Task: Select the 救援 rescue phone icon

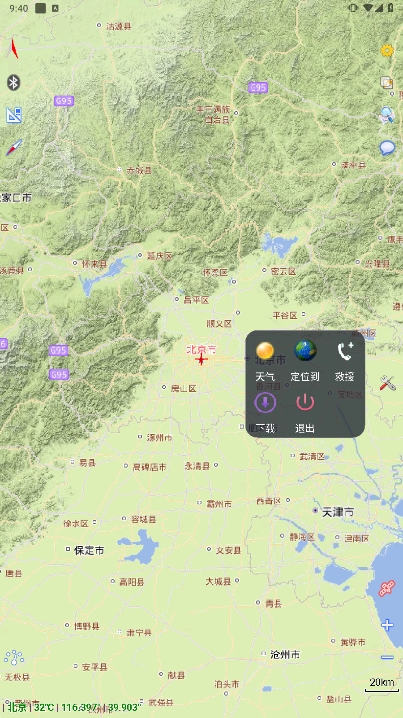Action: [345, 351]
